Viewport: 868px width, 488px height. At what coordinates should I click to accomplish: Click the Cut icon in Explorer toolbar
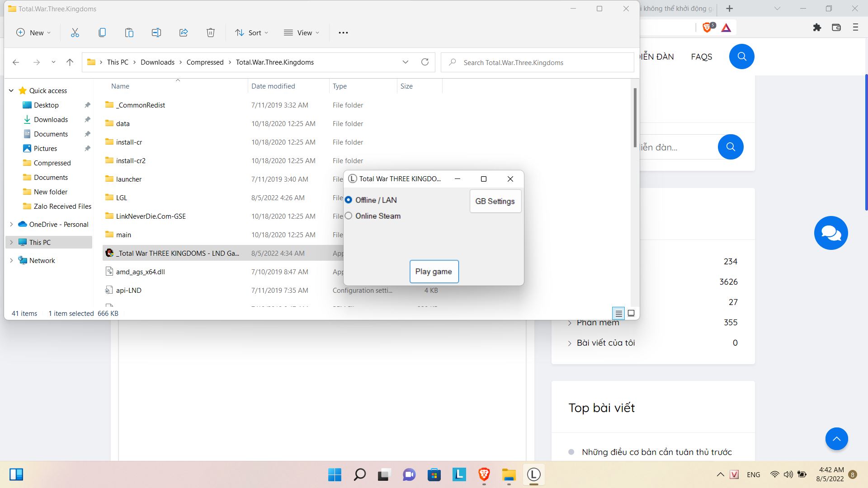pos(75,33)
